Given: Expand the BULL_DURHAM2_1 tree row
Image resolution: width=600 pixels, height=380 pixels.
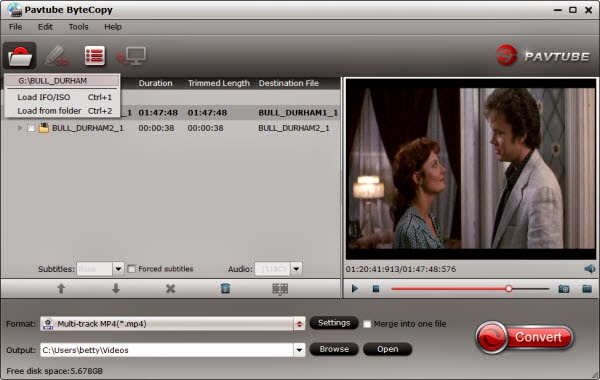Looking at the screenshot, I should (x=20, y=128).
